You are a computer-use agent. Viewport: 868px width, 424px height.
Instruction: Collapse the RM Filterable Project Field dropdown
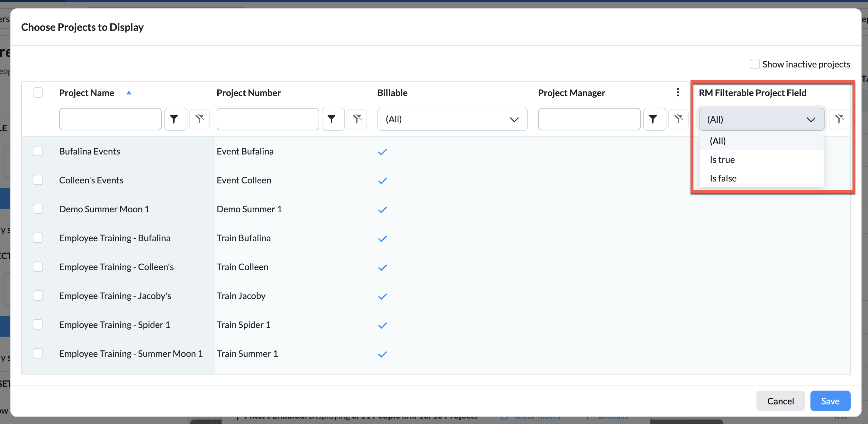(x=762, y=119)
